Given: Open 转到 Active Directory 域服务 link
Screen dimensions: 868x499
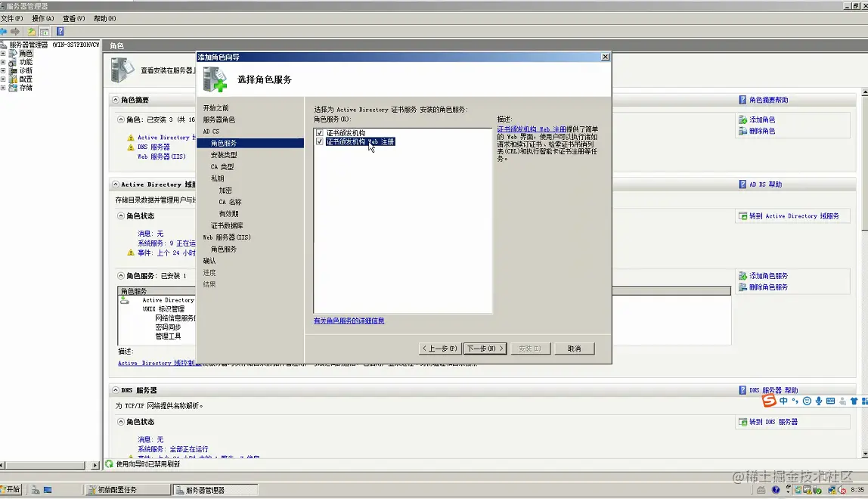Looking at the screenshot, I should (794, 216).
